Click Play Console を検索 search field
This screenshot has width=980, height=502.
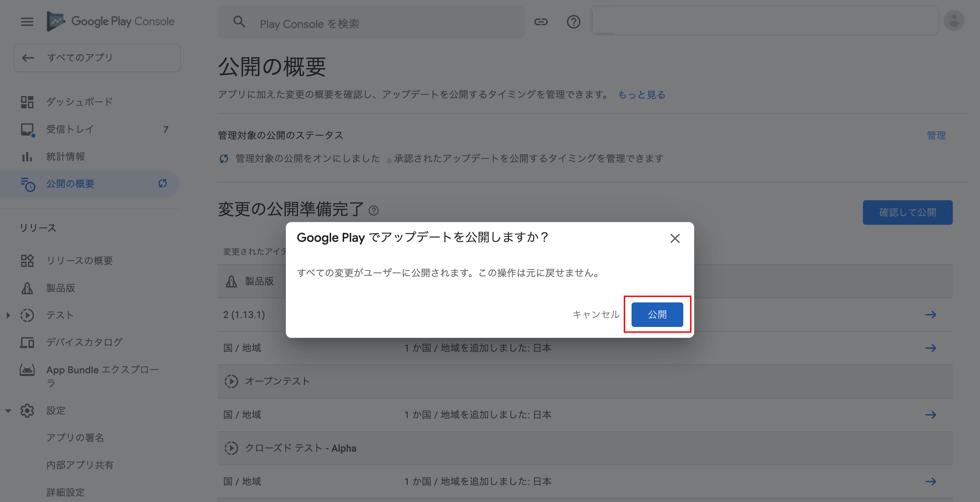[371, 22]
